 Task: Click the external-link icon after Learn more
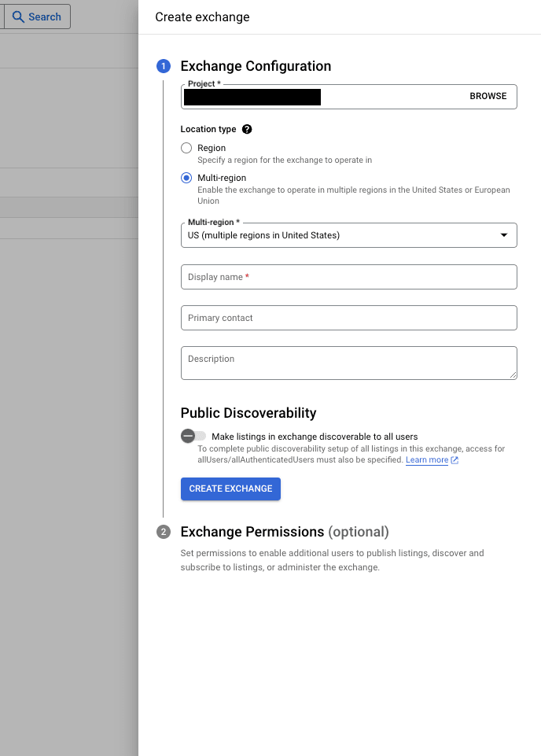point(455,460)
